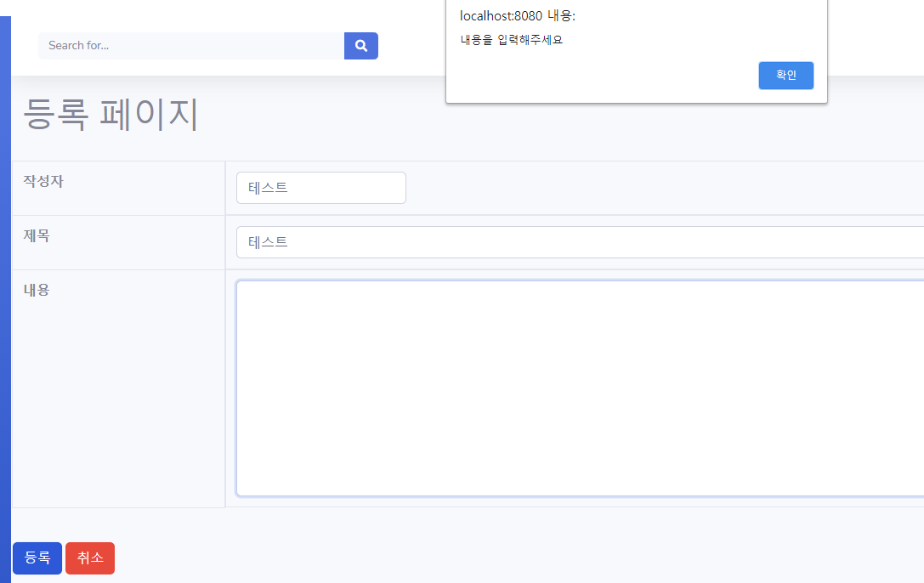Screen dimensions: 924x583
Task: Click the 작성자 label
Action: tap(43, 181)
